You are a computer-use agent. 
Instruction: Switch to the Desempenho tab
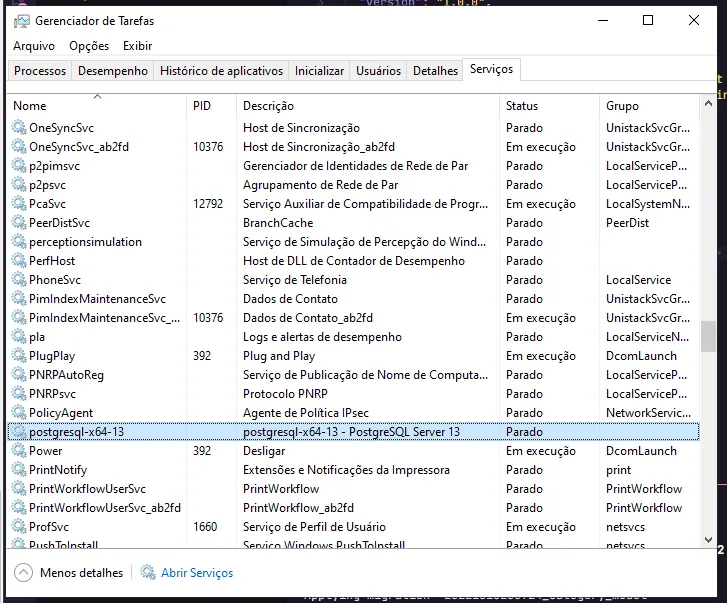(113, 71)
